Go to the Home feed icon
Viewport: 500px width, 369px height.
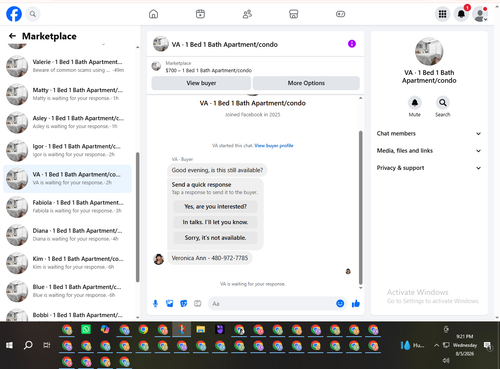click(153, 14)
